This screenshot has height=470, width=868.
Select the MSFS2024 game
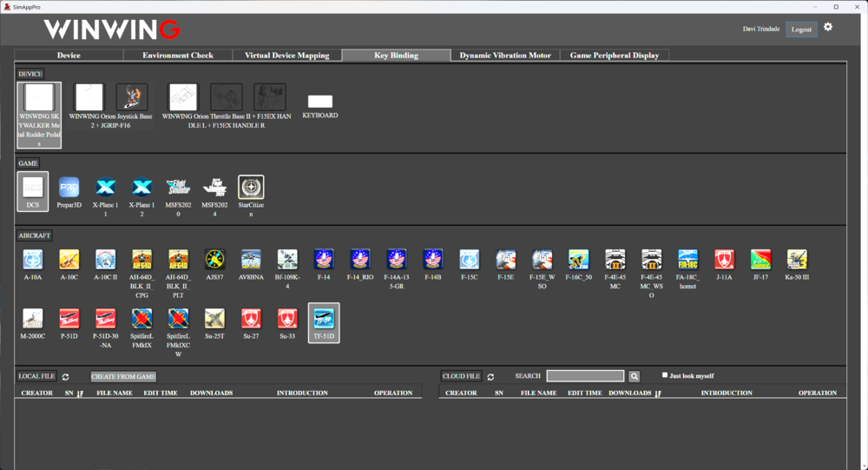pos(214,188)
